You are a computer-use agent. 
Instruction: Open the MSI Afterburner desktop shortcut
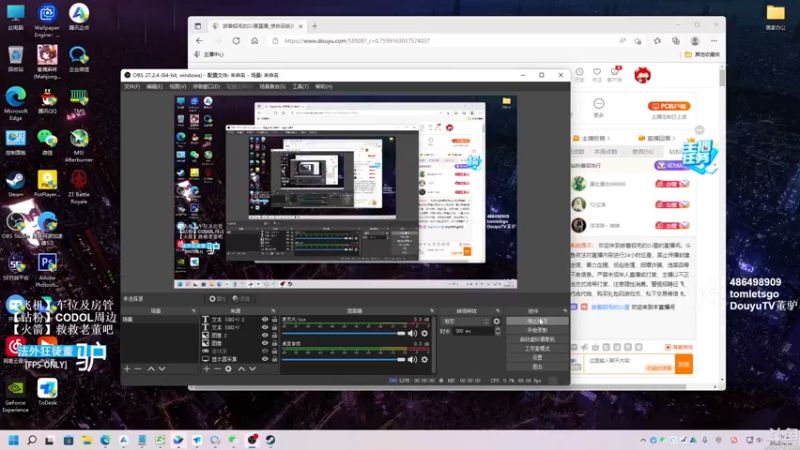coord(79,145)
